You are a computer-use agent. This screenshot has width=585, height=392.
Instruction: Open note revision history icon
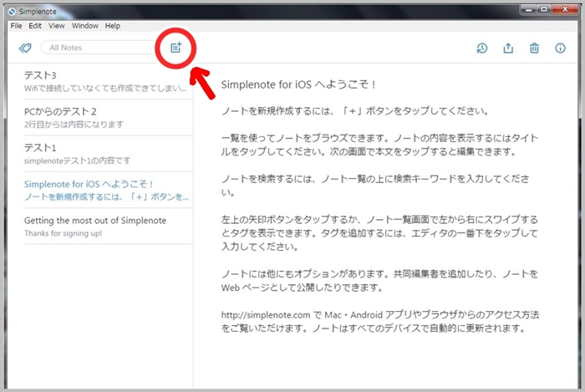[x=482, y=48]
